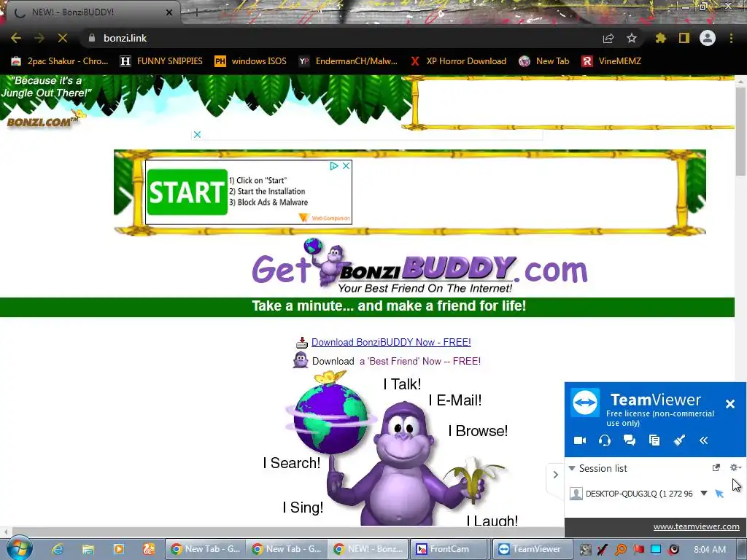Image resolution: width=747 pixels, height=560 pixels.
Task: Open Chrome three-dot menu
Action: 731,38
